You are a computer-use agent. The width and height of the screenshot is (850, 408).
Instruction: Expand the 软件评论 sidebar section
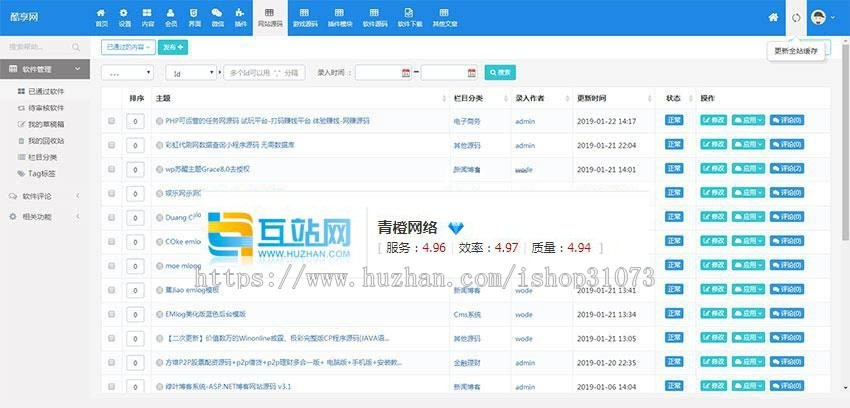(45, 196)
